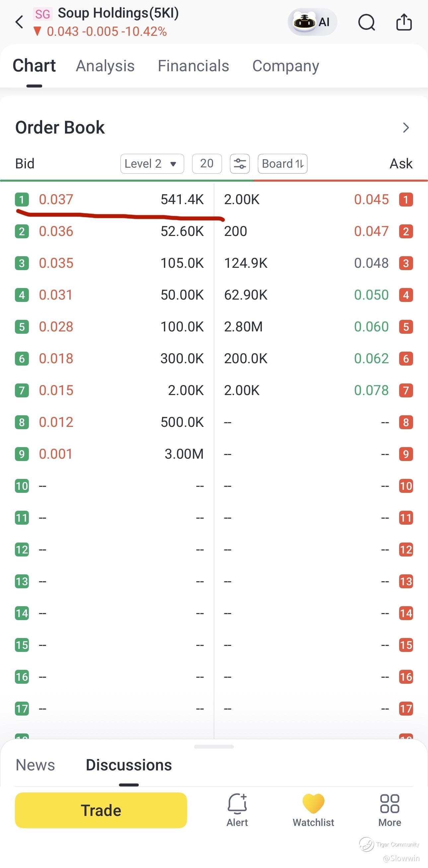Open the Company tab
Screen dimensions: 428x868
pyautogui.click(x=286, y=66)
